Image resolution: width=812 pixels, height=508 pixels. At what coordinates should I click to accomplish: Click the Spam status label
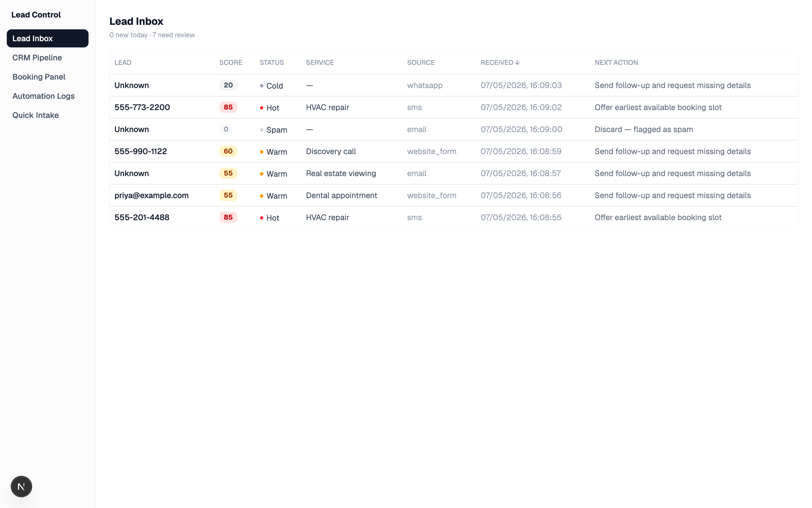pos(273,130)
